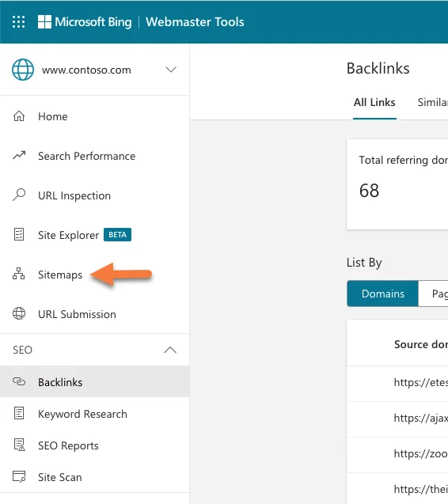
Task: Click the Sitemaps hierarchy icon
Action: tap(19, 274)
